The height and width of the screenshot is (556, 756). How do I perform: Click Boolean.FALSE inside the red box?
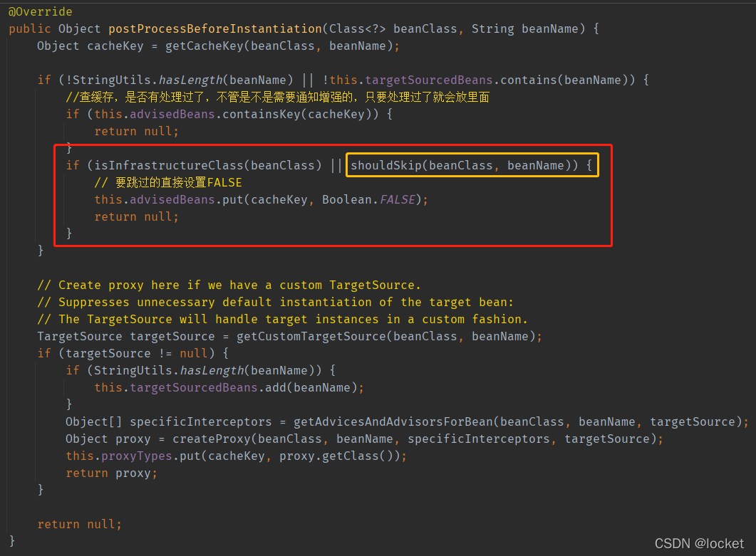[x=368, y=199]
